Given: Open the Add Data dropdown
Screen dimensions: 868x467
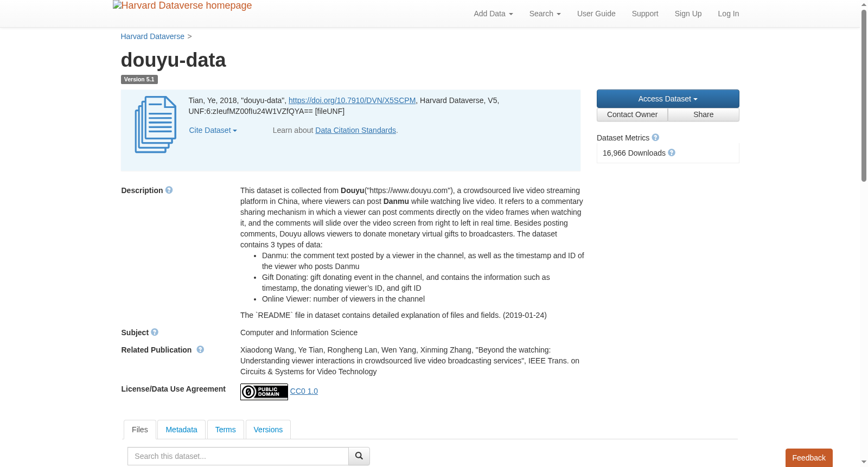Looking at the screenshot, I should pyautogui.click(x=493, y=14).
